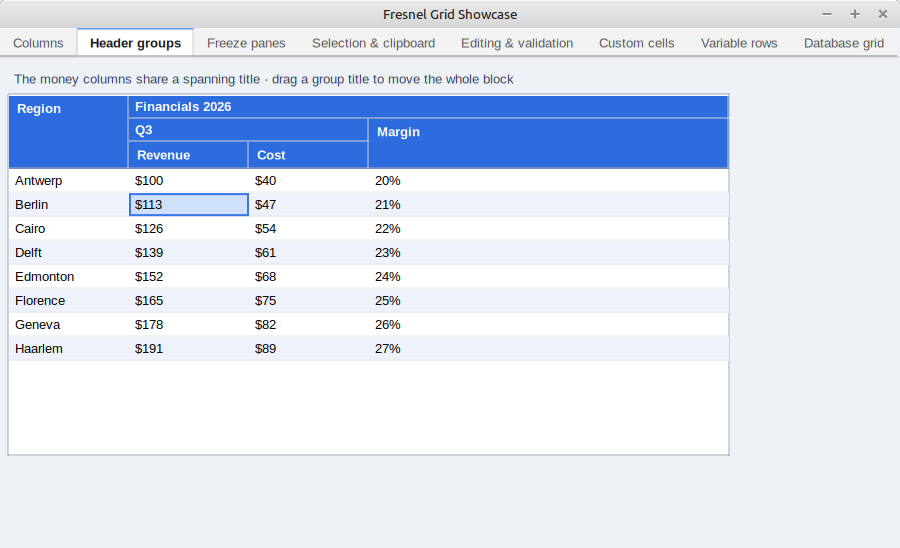
Task: Select the Antwerp region cell
Action: 68,181
